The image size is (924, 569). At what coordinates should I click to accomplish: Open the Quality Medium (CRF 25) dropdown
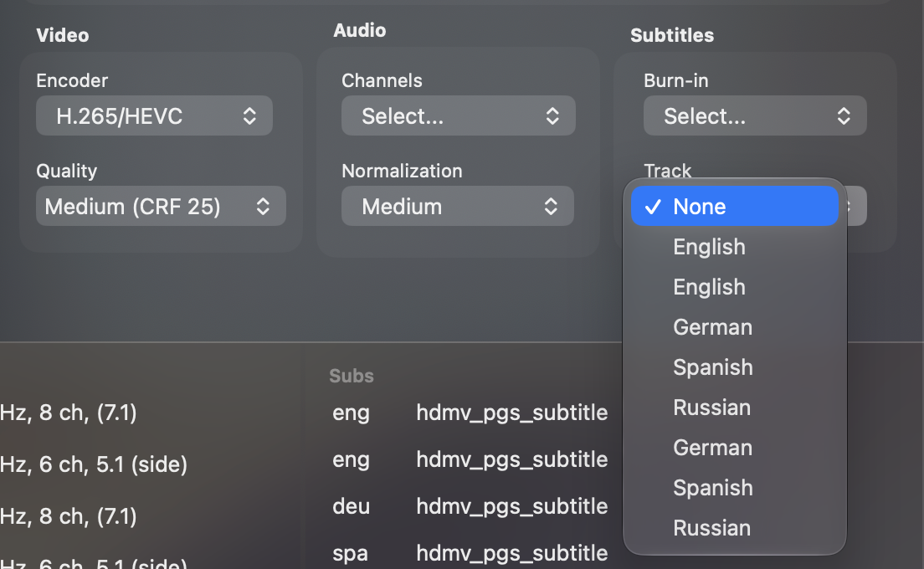point(161,206)
